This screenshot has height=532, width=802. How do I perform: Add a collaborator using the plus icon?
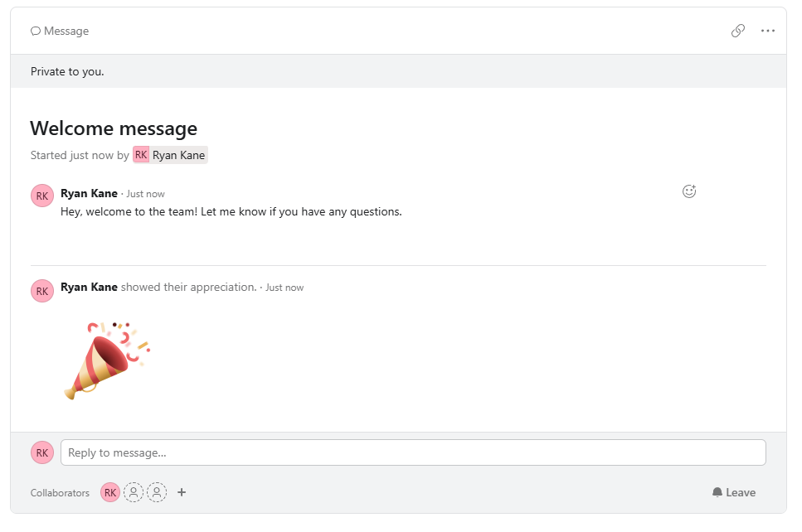182,492
